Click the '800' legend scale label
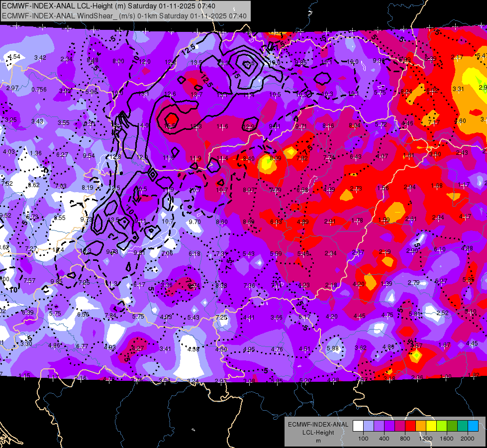 point(405,439)
